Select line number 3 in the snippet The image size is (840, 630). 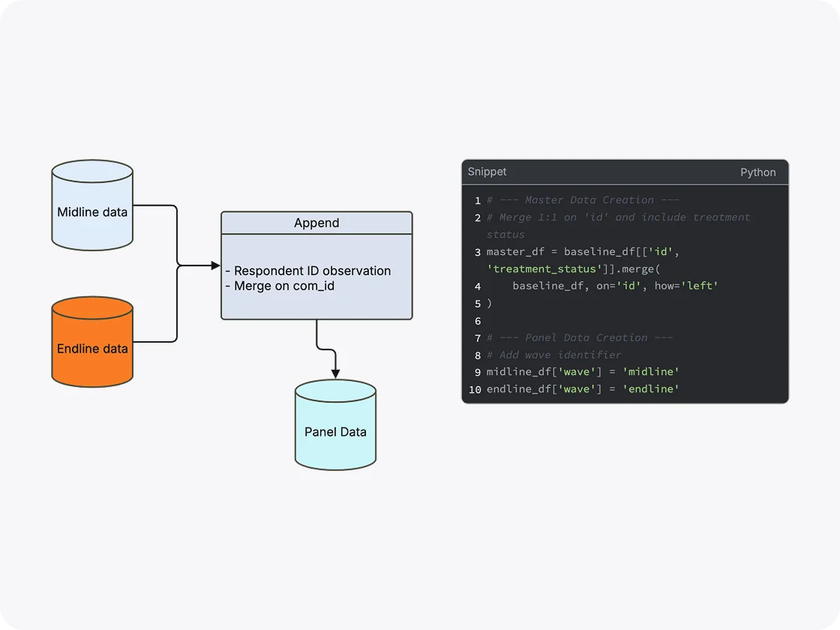click(x=478, y=251)
